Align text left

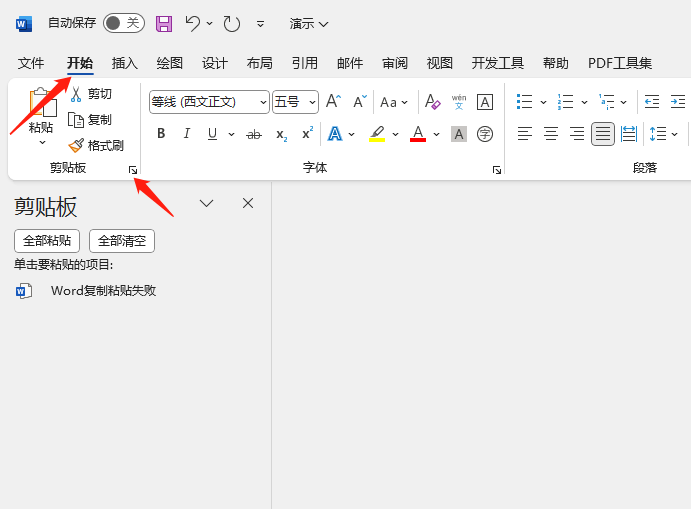524,134
